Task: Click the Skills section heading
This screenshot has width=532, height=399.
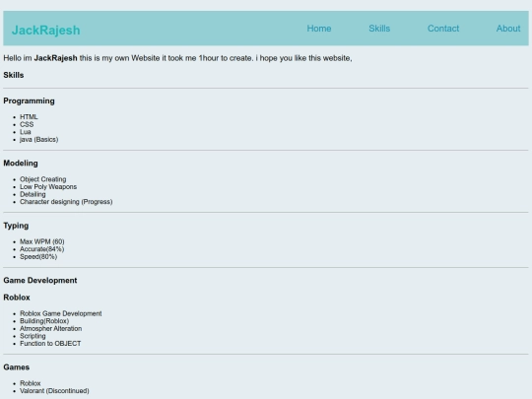Action: 14,75
